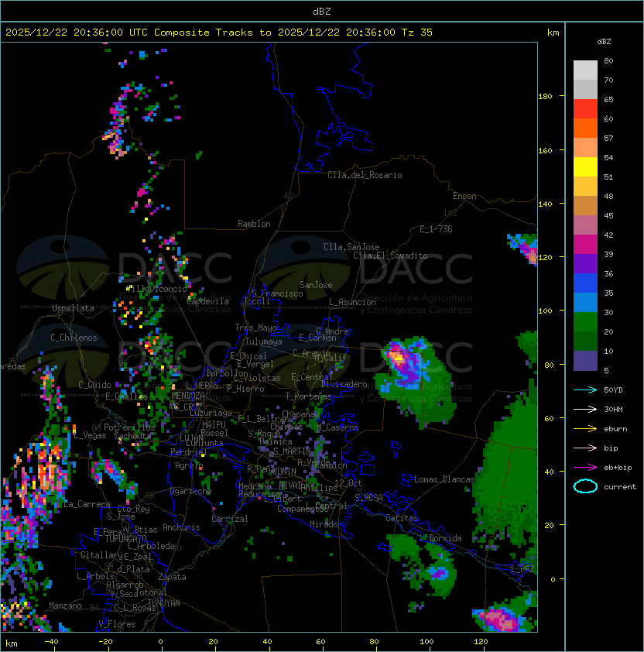The height and width of the screenshot is (652, 644).
Task: Click the 'Ugarteche' map label
Action: coord(191,491)
